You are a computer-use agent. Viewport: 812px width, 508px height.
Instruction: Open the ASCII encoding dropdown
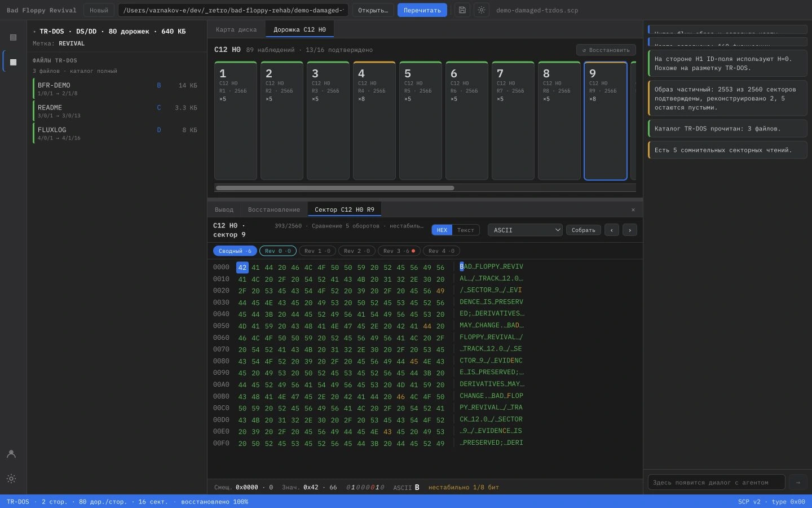[x=525, y=230]
